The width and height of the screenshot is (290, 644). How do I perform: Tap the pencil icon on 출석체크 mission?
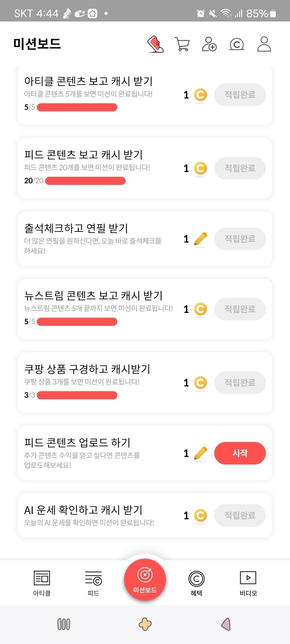201,239
